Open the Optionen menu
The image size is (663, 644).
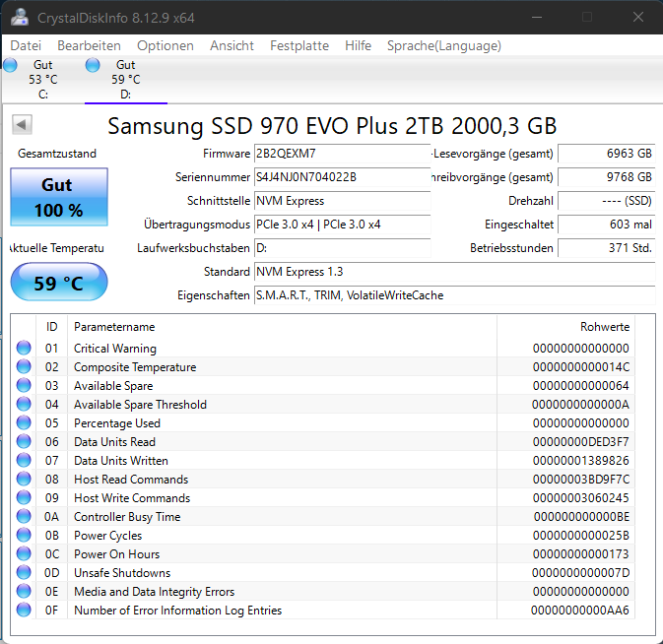(166, 45)
